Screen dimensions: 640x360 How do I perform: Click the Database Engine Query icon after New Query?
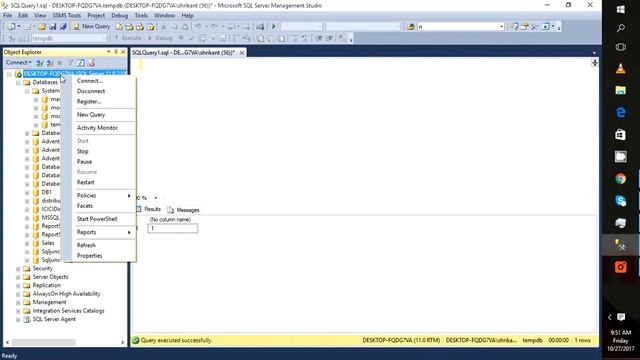tap(119, 27)
